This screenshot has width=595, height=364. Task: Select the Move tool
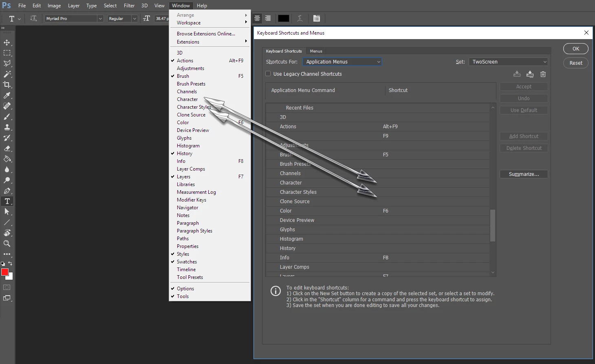[7, 42]
